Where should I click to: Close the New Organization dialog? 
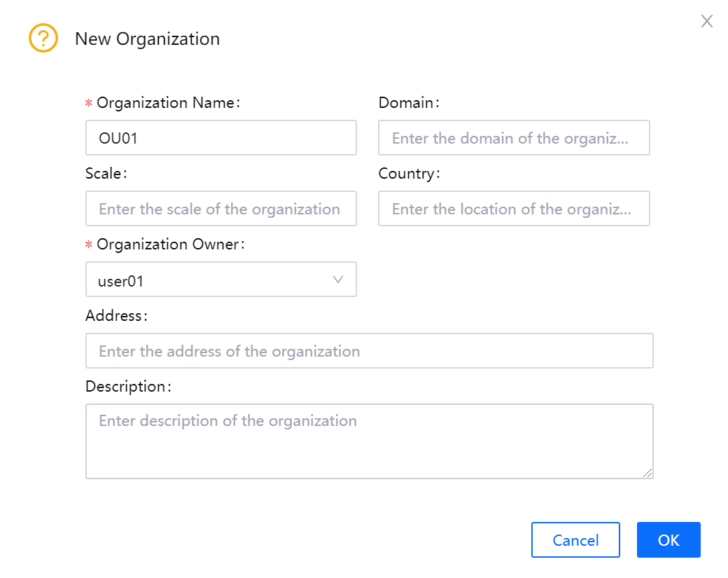[707, 21]
